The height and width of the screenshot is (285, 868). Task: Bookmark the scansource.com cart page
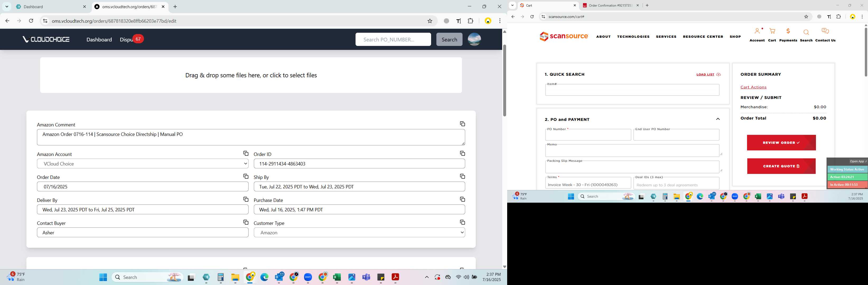pos(806,16)
